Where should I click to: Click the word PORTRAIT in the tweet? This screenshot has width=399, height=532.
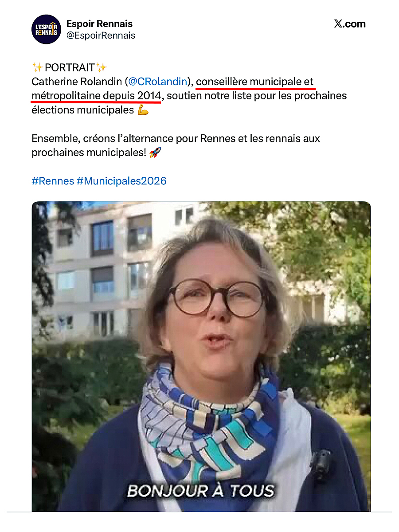click(x=70, y=67)
